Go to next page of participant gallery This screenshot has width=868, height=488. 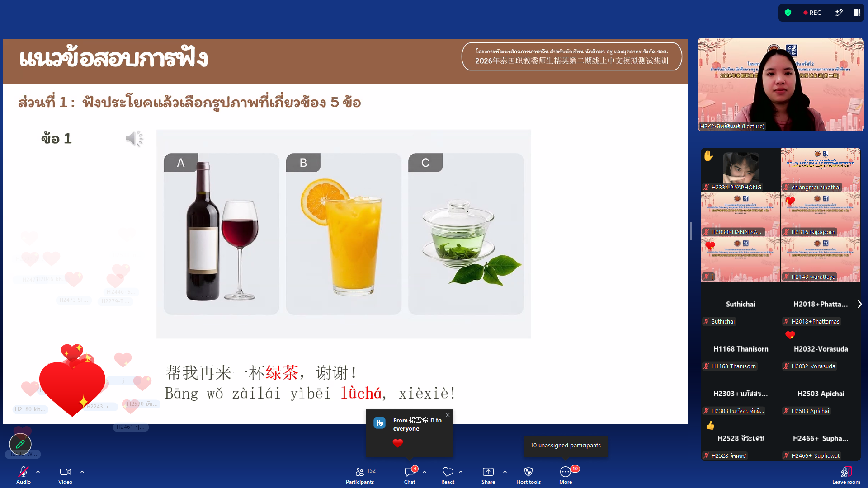click(x=859, y=304)
